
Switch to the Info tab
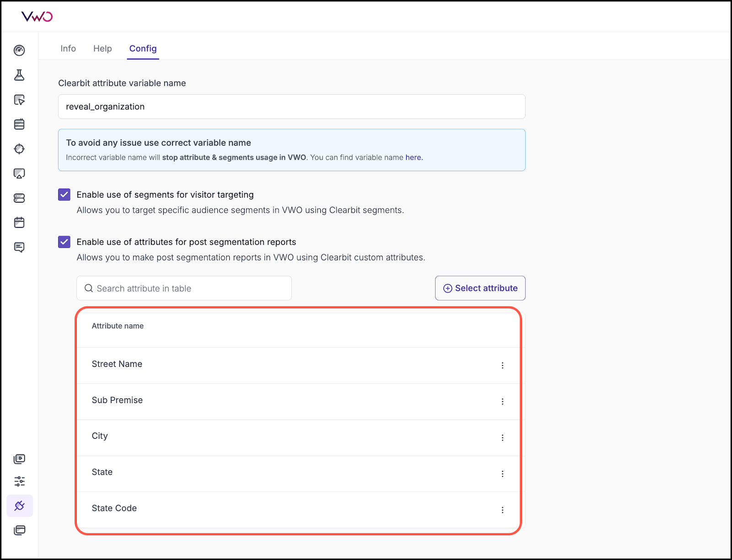coord(68,48)
